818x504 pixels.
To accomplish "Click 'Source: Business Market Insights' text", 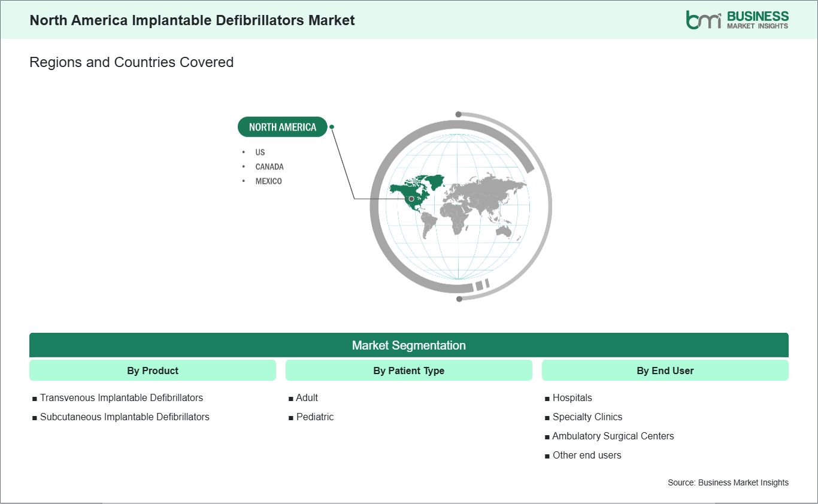I will pyautogui.click(x=728, y=482).
